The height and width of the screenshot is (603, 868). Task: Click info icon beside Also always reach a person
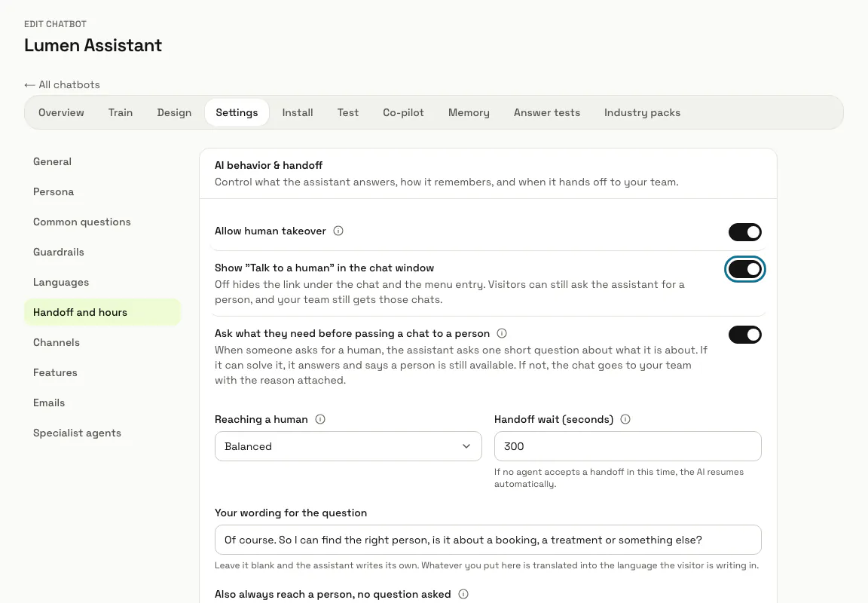click(x=463, y=594)
